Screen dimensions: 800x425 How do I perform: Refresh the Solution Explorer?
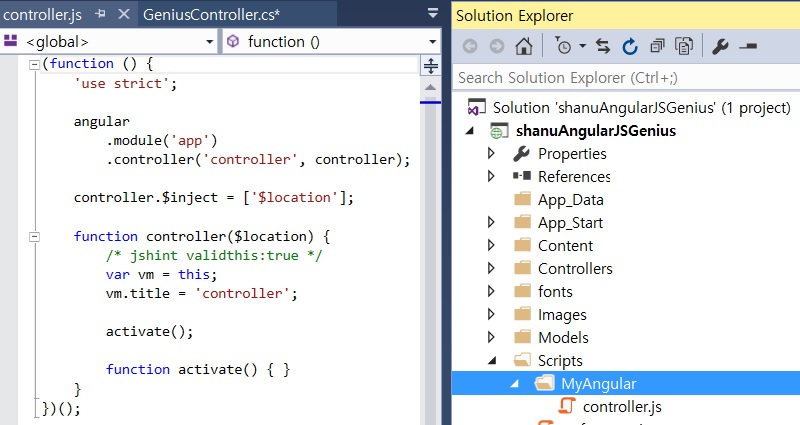coord(630,46)
